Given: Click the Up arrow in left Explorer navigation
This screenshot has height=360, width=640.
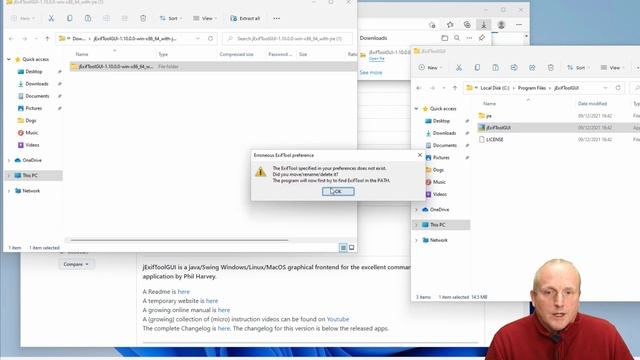Looking at the screenshot, I should [x=47, y=39].
